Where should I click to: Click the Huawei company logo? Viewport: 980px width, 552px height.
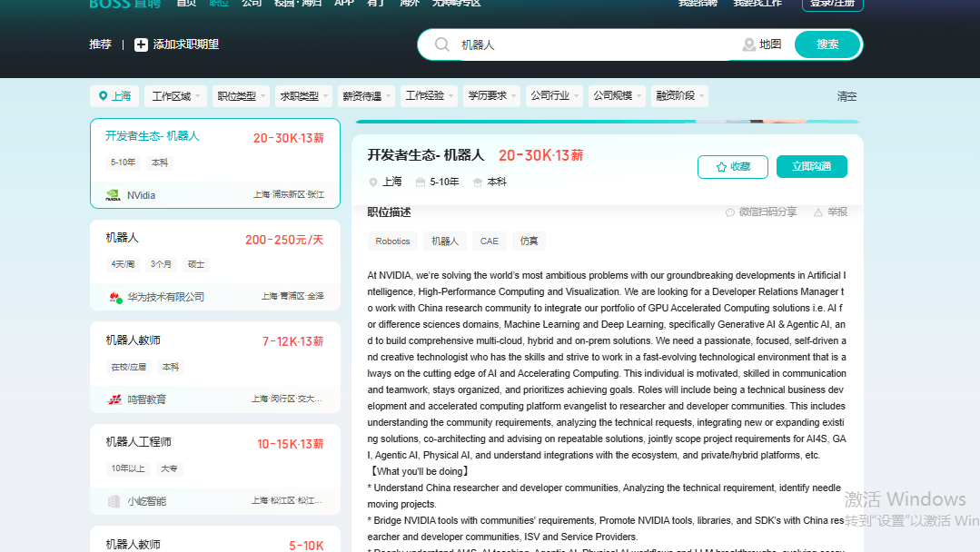pyautogui.click(x=114, y=297)
